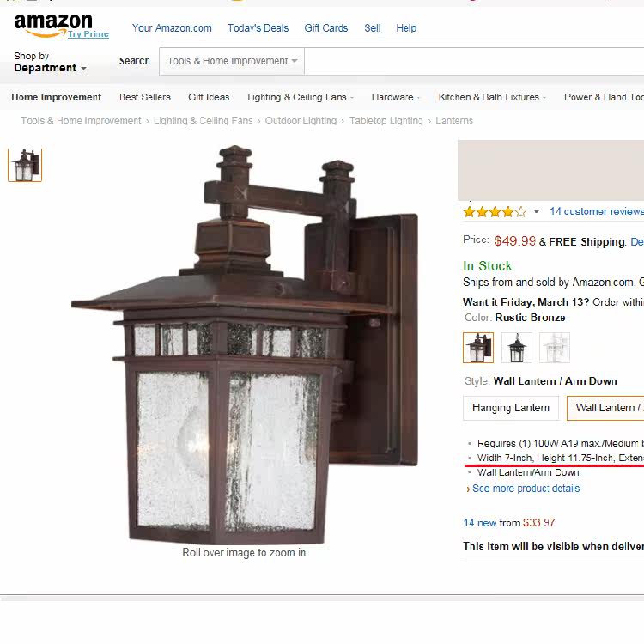Open the Tools & Home Improvement search dropdown
644x644 pixels.
pos(232,61)
